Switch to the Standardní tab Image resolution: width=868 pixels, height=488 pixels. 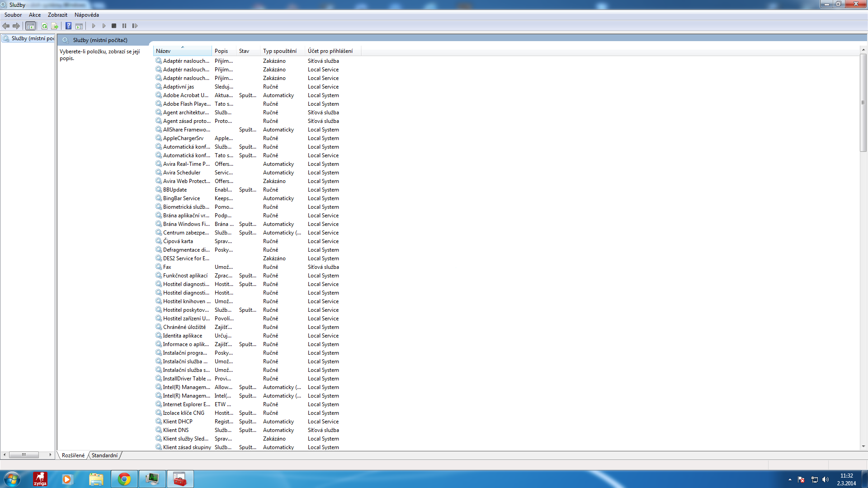(104, 455)
